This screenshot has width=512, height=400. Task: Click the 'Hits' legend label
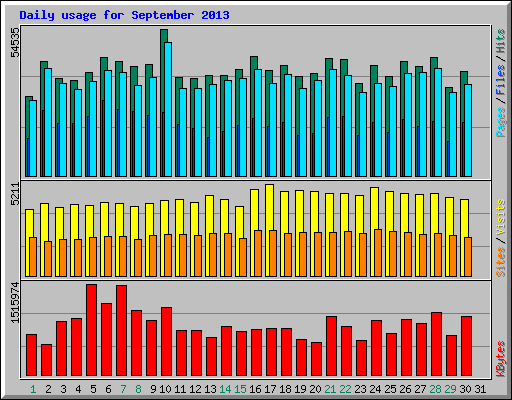point(500,41)
